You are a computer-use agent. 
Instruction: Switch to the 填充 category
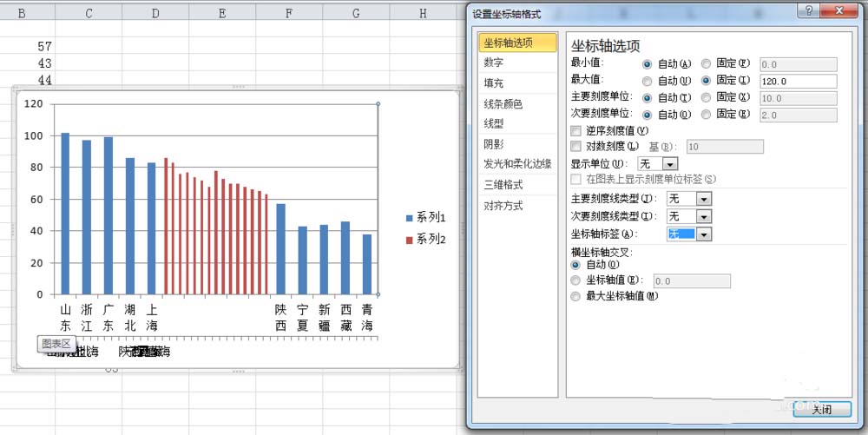tap(494, 83)
